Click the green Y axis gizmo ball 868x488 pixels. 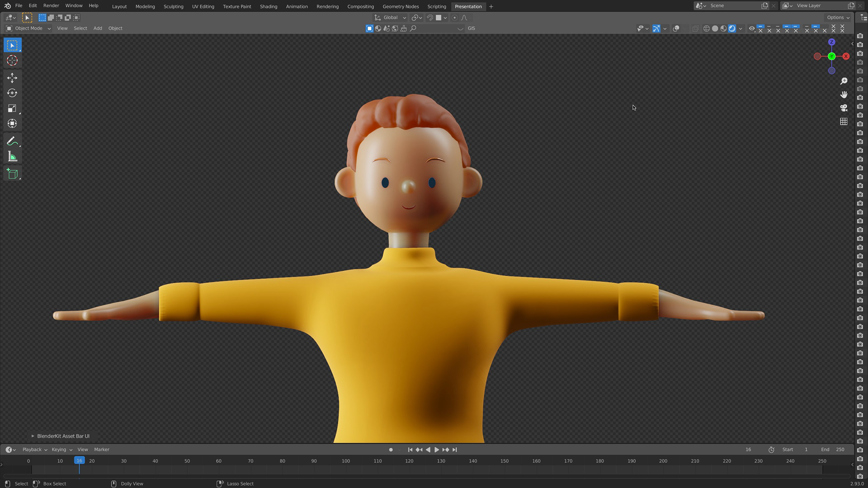(x=831, y=56)
